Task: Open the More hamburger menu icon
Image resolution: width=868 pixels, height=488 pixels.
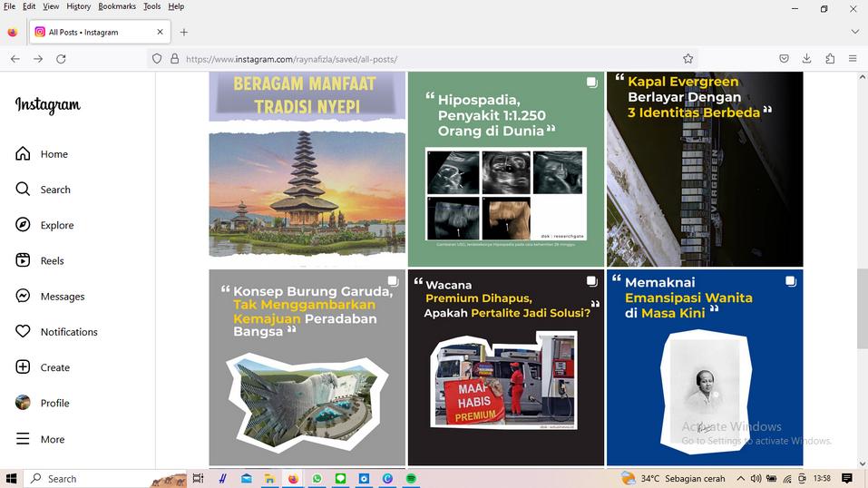Action: (x=23, y=439)
